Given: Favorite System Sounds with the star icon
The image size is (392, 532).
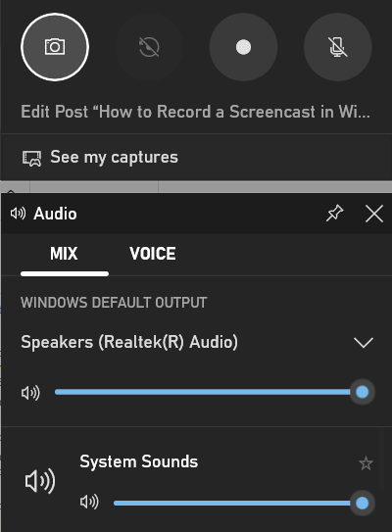Looking at the screenshot, I should click(366, 463).
